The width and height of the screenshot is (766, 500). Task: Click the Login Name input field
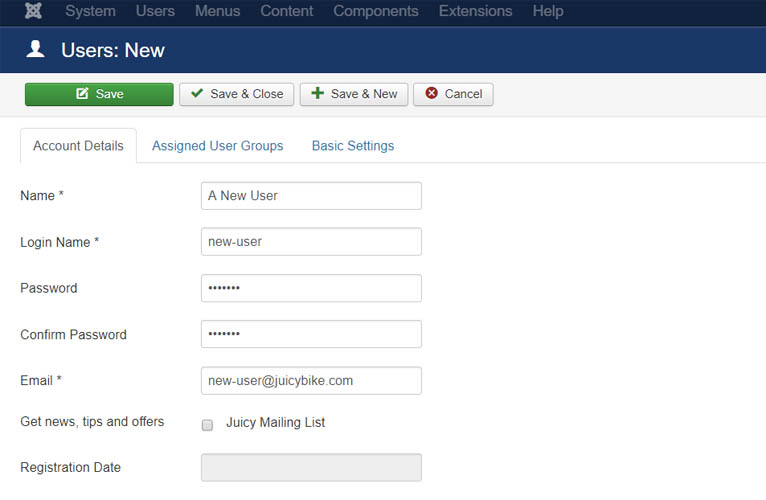[311, 241]
